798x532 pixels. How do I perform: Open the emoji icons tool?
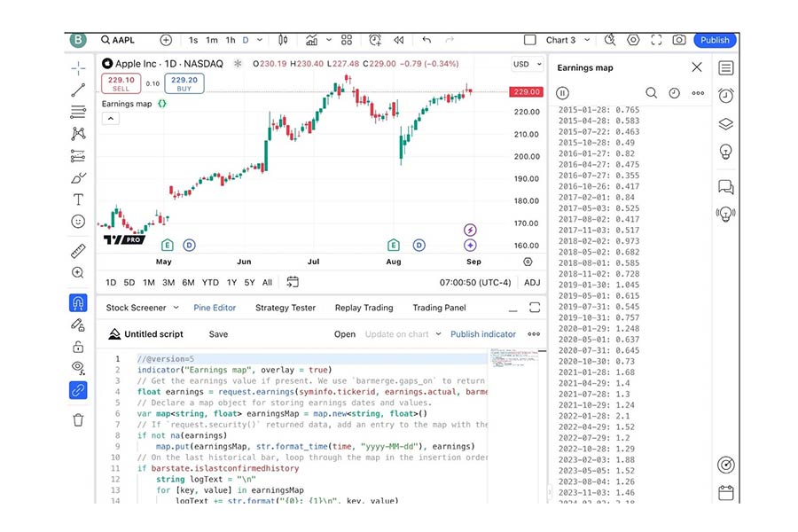78,222
